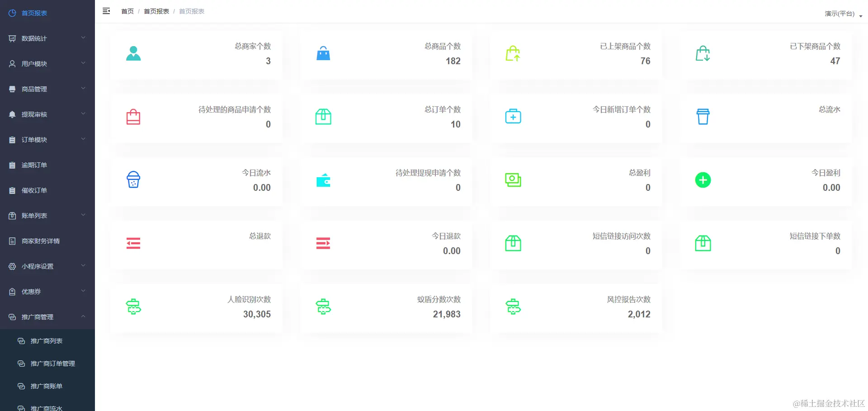Click the 短信链接下单数 green box icon
This screenshot has width=868, height=411.
[x=703, y=243]
